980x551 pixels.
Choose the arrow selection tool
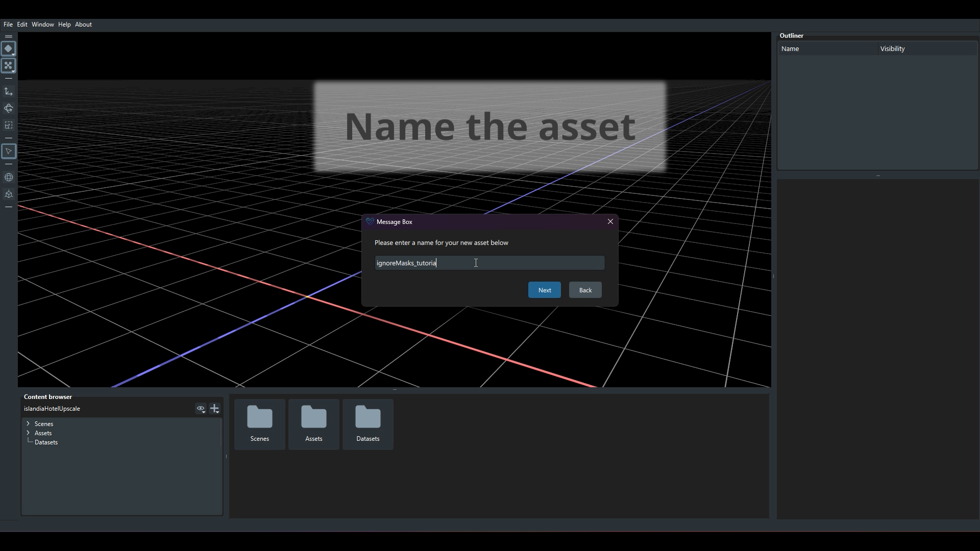tap(9, 152)
